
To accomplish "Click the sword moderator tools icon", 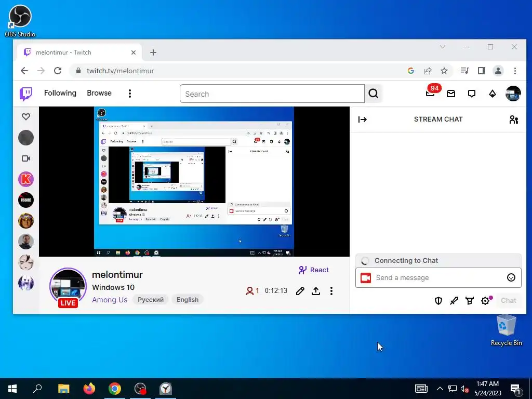I will tap(454, 301).
